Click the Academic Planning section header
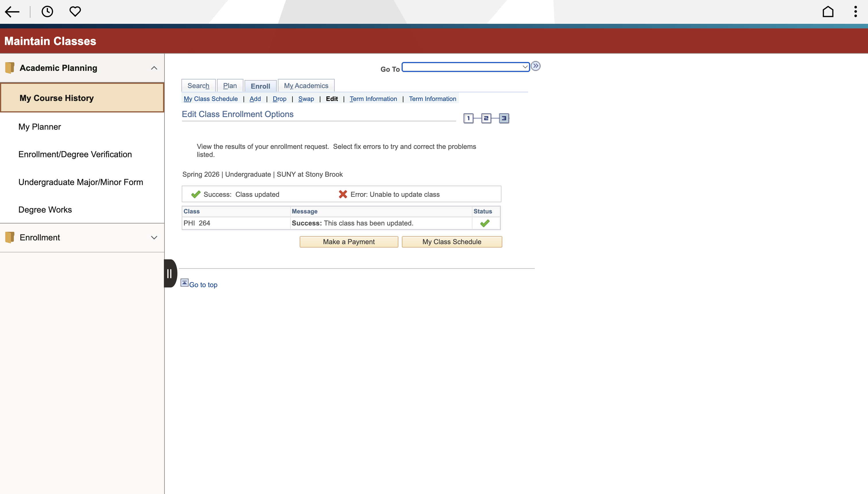The height and width of the screenshot is (494, 868). (x=82, y=68)
